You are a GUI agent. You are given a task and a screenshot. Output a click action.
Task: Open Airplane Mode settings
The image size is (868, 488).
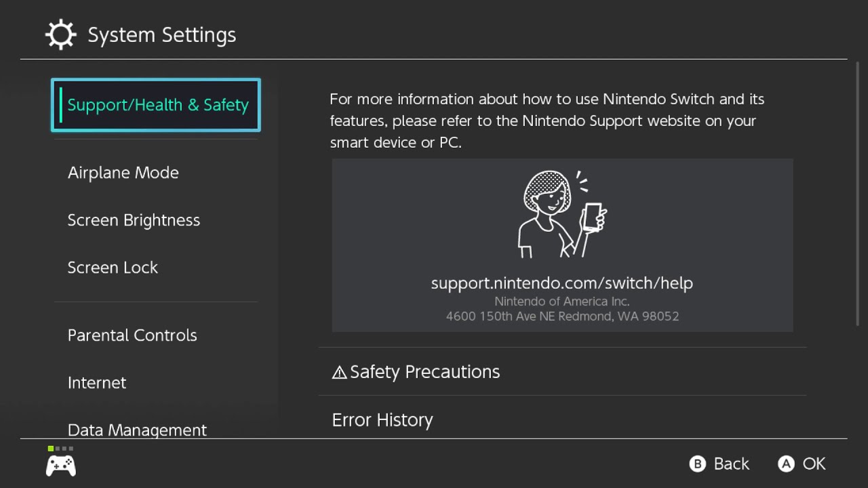tap(156, 173)
